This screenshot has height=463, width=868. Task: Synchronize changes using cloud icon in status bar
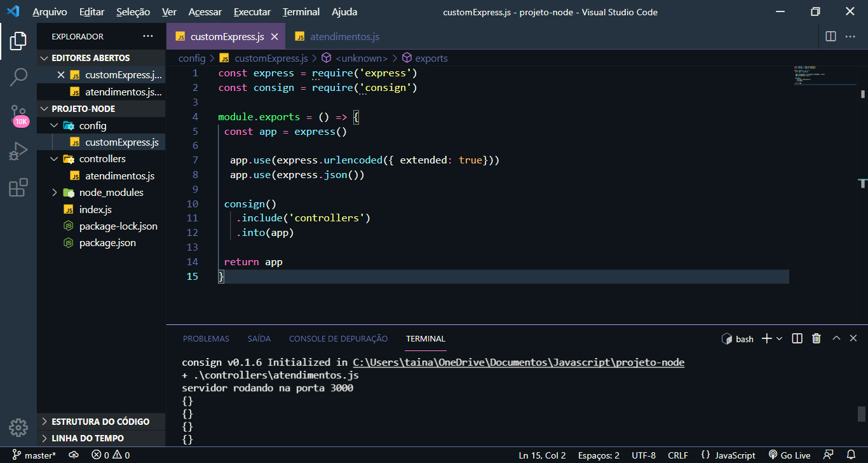[74, 455]
